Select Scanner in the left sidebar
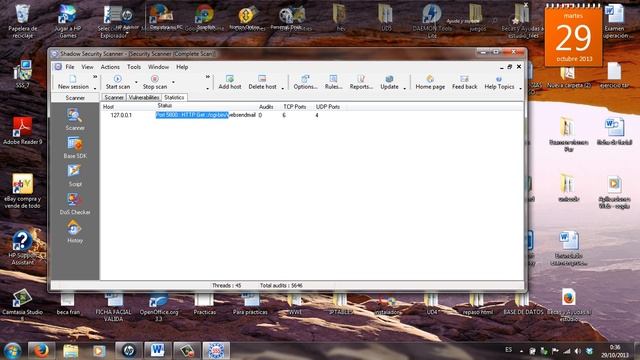 (x=75, y=120)
